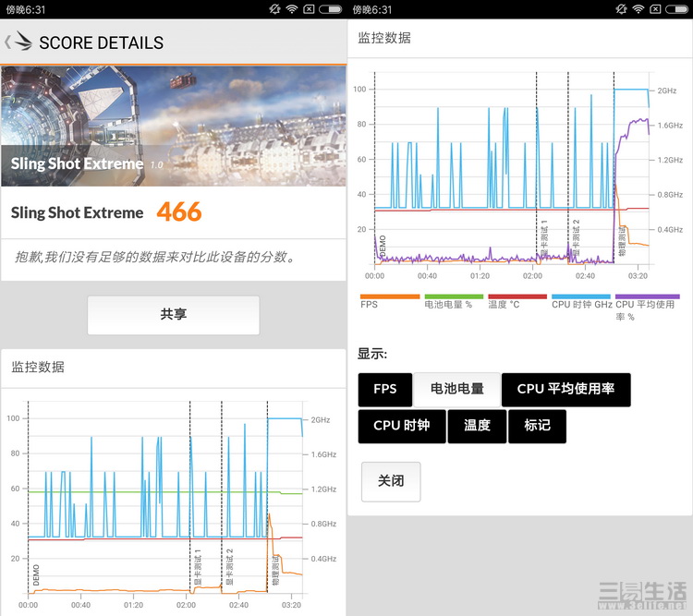Tap the Sling Shot Extreme banner image
The width and height of the screenshot is (693, 616).
coord(174,126)
